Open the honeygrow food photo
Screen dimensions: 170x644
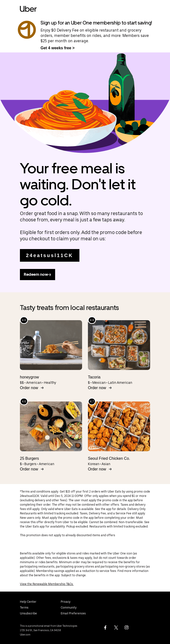click(51, 345)
